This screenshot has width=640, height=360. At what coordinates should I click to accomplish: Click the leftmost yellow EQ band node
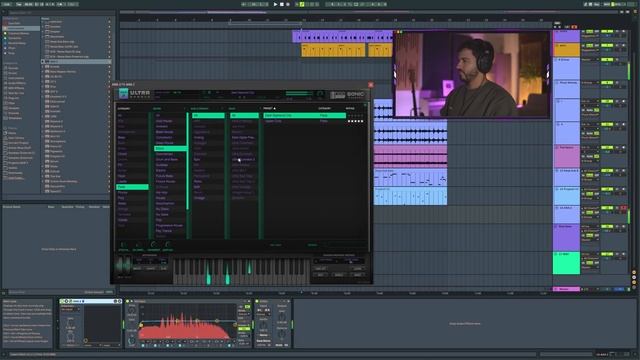pos(141,325)
